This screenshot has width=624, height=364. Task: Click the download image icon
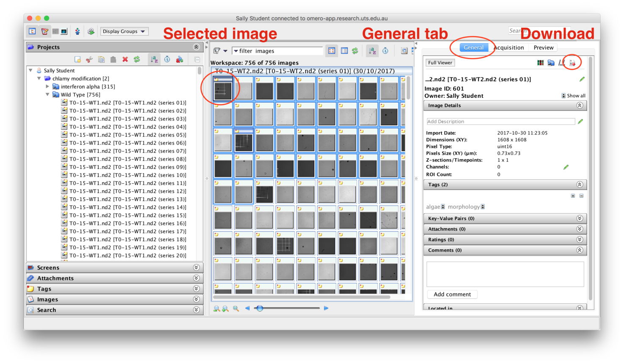pos(572,63)
